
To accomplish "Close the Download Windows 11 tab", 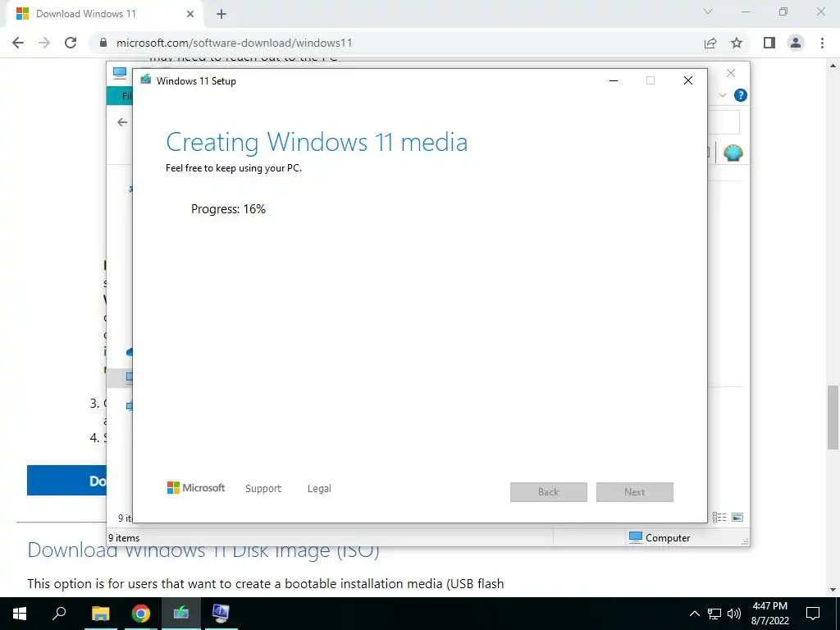I will pos(190,14).
